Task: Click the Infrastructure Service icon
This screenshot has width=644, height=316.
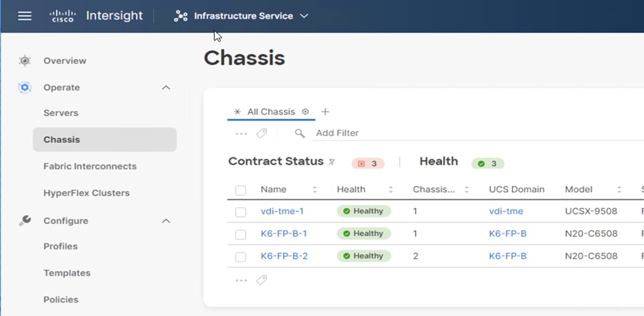Action: (x=180, y=16)
